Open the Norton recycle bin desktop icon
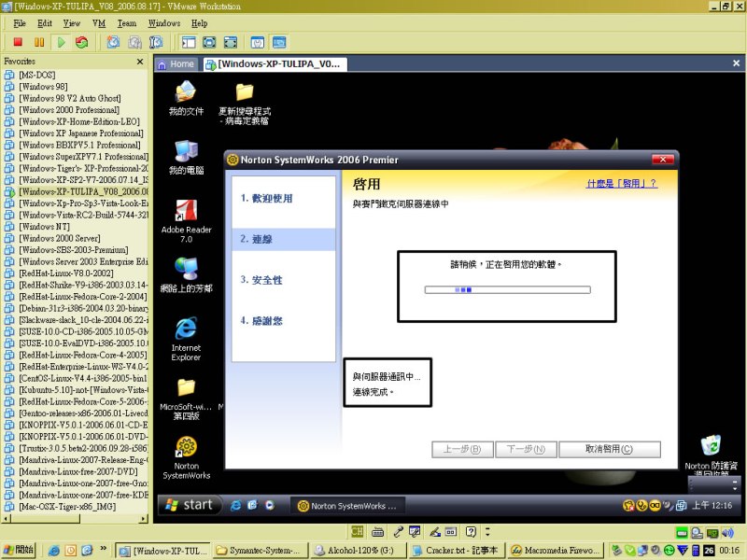747x560 pixels. coord(711,455)
